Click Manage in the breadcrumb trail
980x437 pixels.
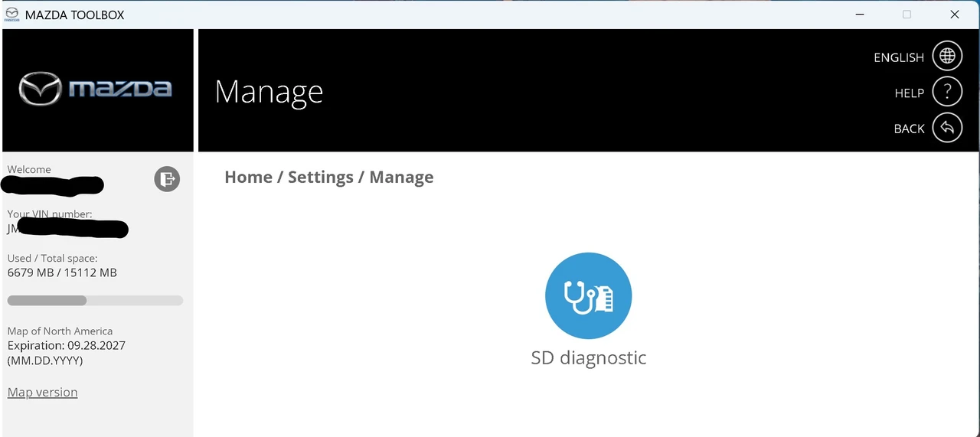pos(401,177)
